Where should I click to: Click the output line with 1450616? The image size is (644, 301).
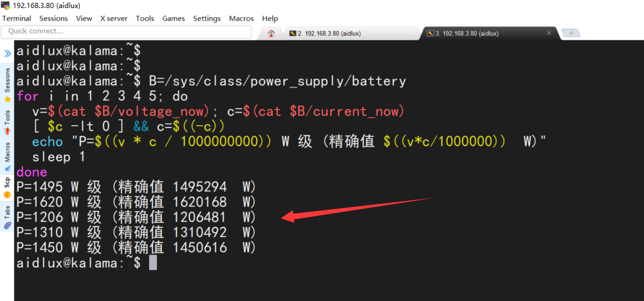tap(136, 248)
